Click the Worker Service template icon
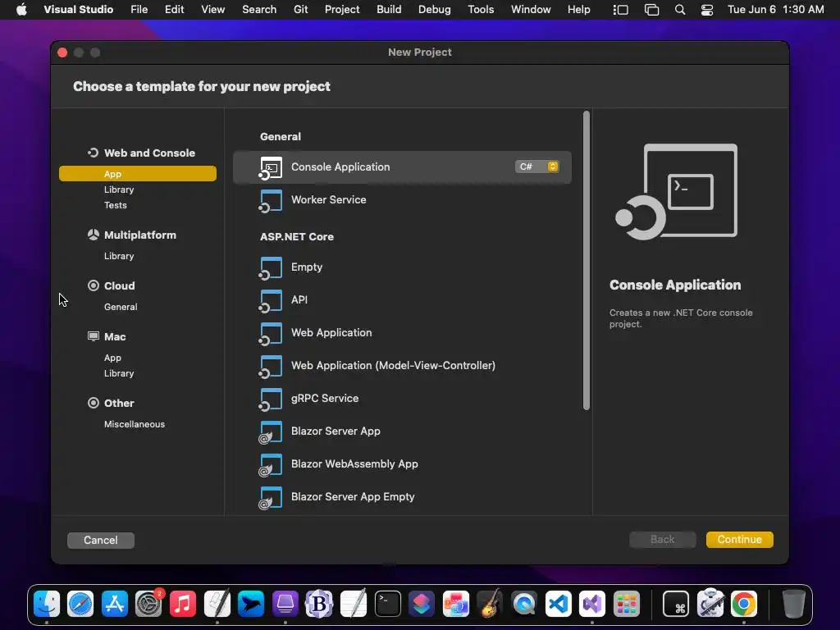 click(271, 201)
